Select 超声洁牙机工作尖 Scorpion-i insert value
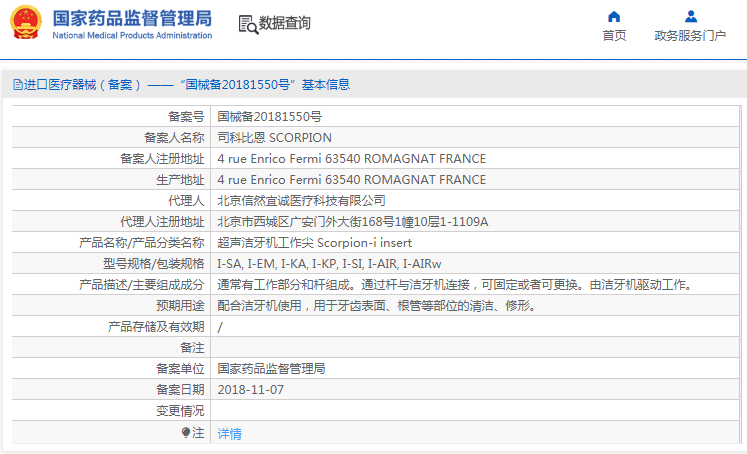The height and width of the screenshot is (454, 747). (x=314, y=242)
